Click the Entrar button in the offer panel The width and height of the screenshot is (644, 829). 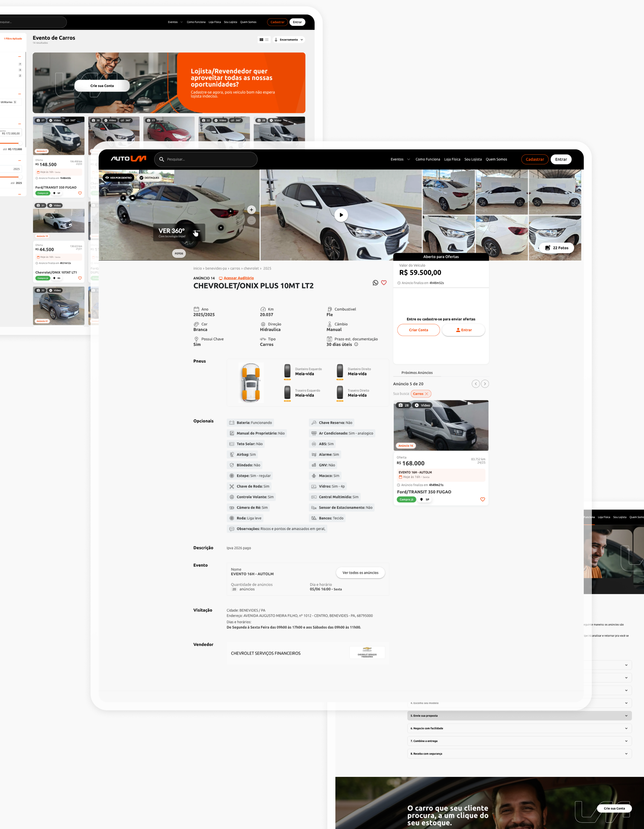coord(463,330)
